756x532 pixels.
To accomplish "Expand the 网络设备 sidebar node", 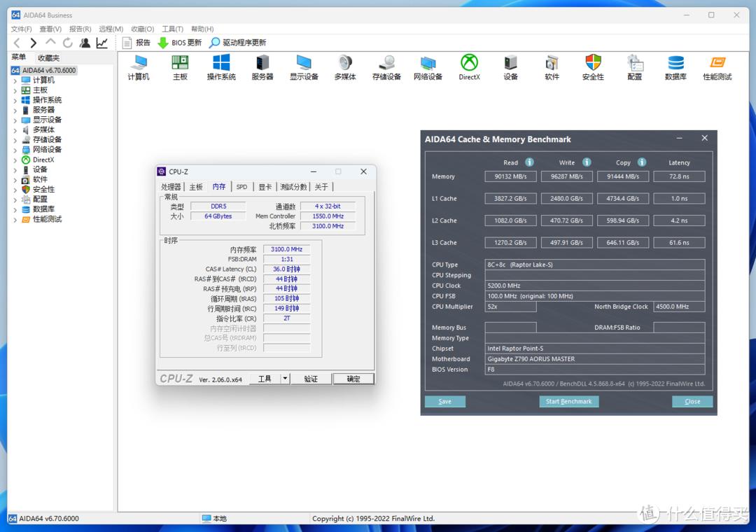I will coord(15,149).
